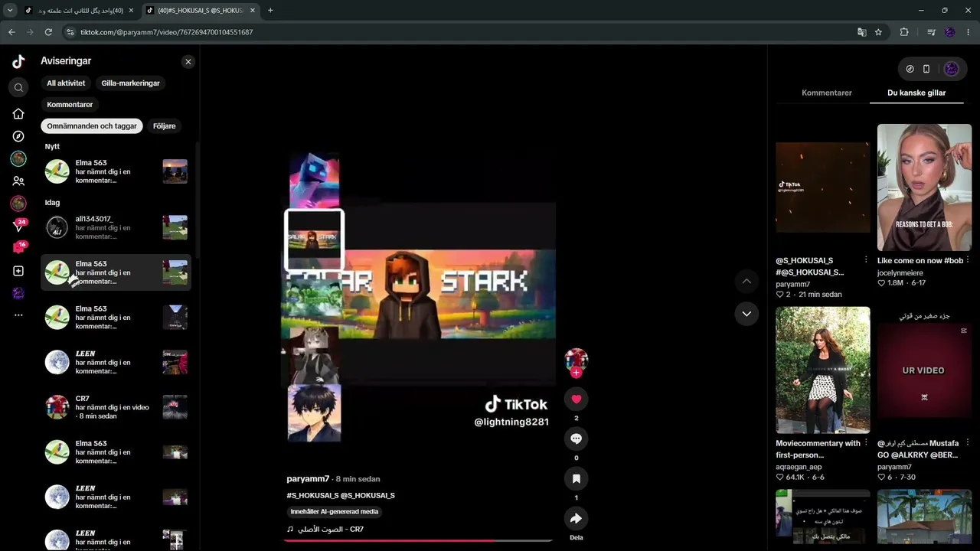Open thumbnail beside ali1343017_ notification
The image size is (980, 551).
click(175, 227)
